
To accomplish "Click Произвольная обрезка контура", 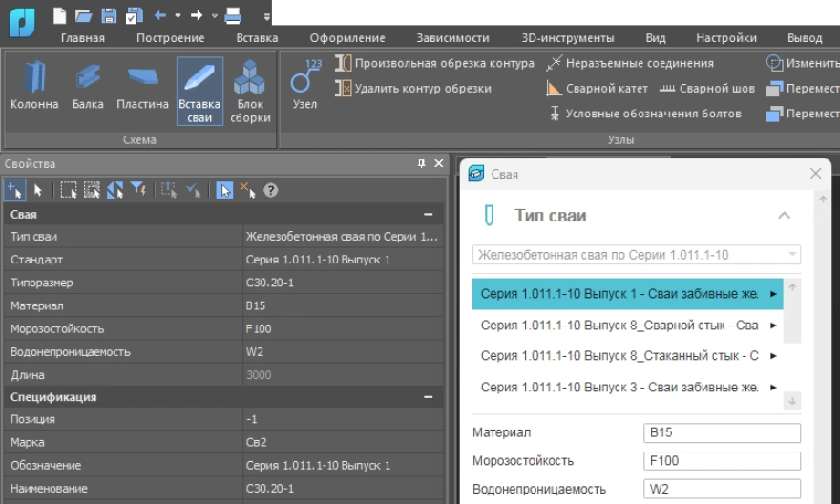I will click(x=434, y=64).
